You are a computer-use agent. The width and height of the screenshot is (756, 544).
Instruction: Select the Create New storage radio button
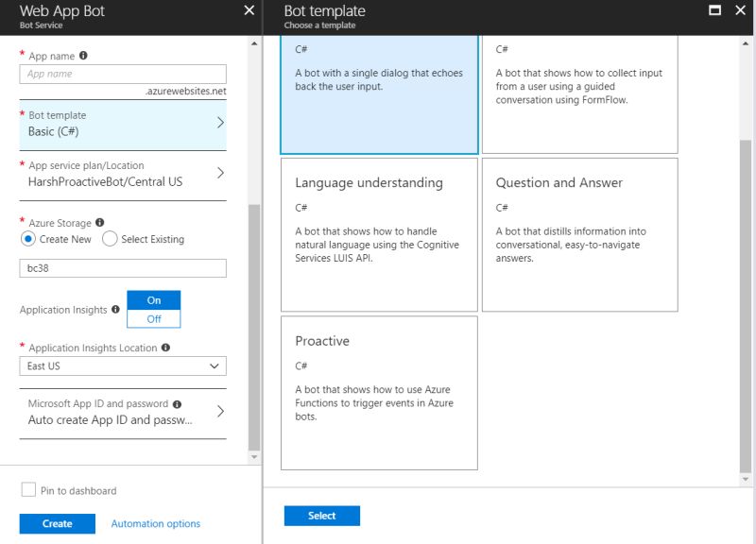coord(28,239)
